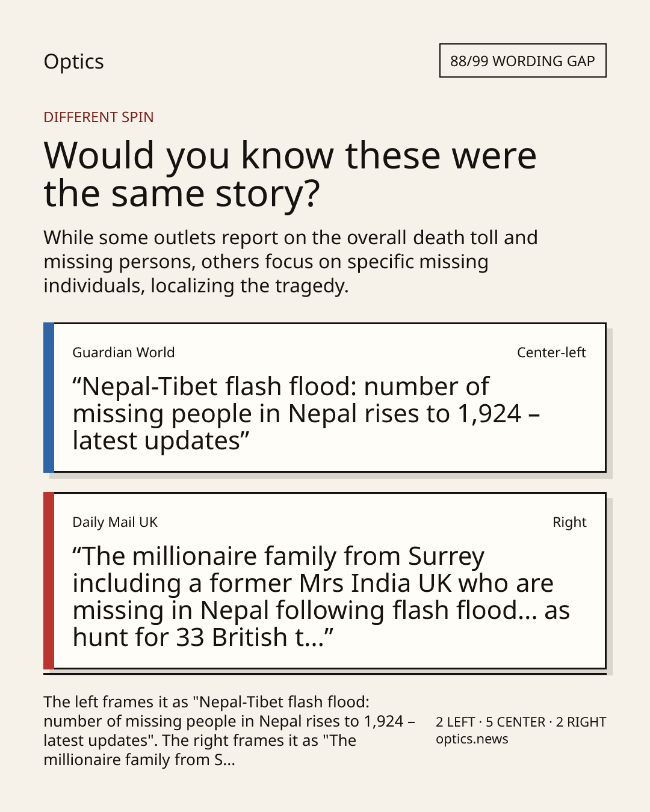Viewport: 650px width, 812px height.
Task: Click the red bar on Daily Mail card
Action: [49, 580]
